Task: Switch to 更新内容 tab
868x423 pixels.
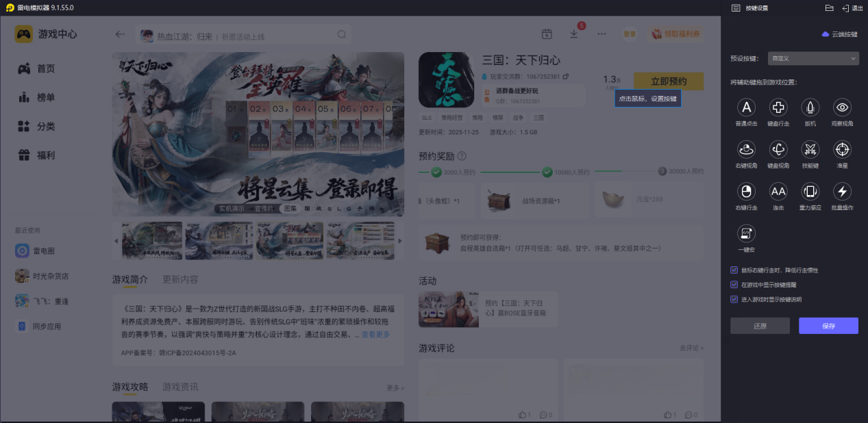Action: pyautogui.click(x=180, y=279)
